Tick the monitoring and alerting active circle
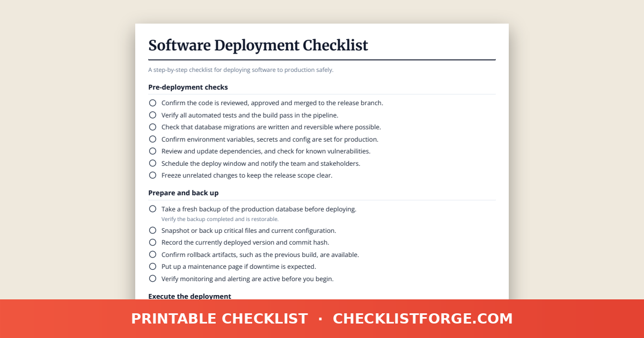 [152, 278]
